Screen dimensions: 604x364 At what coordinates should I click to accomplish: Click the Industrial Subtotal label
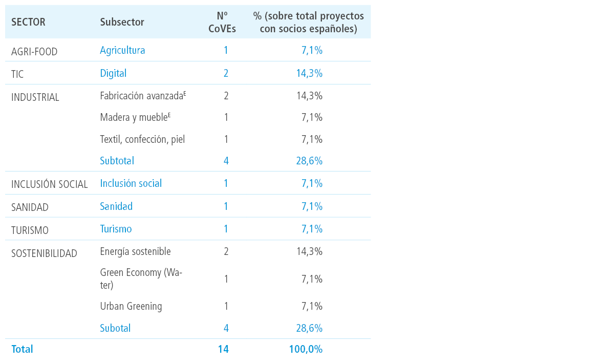(x=117, y=161)
